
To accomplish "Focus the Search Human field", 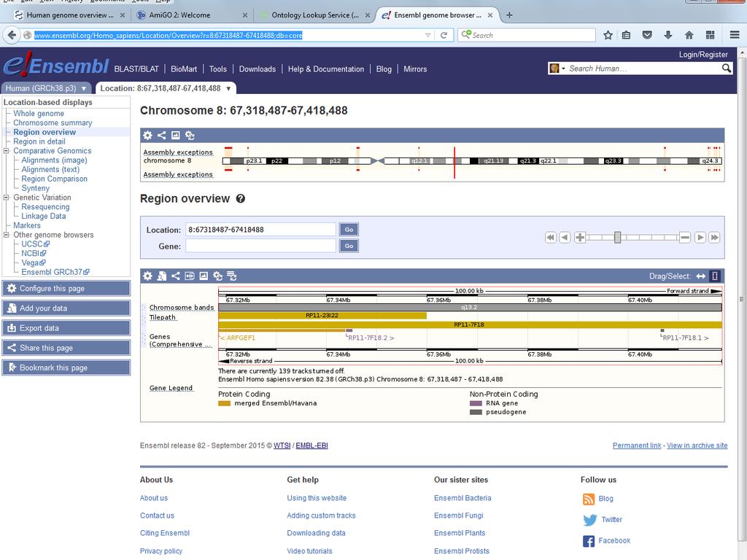I will 643,69.
